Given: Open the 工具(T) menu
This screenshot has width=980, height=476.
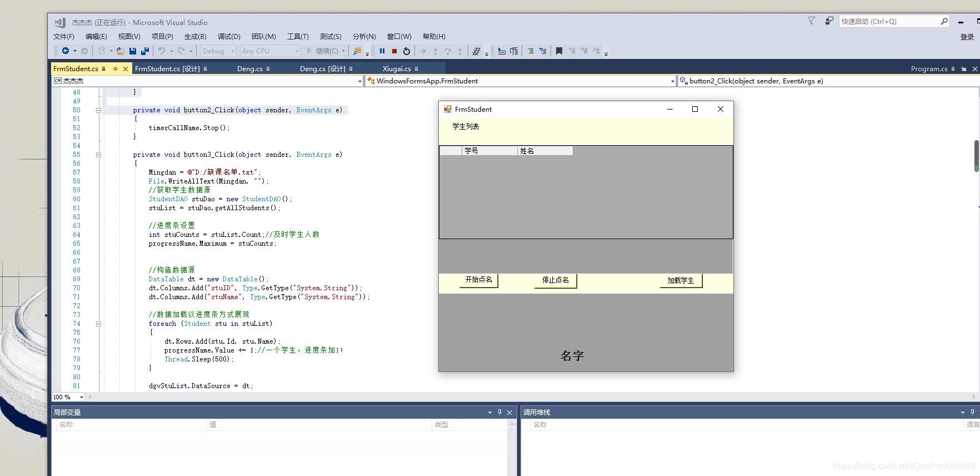Looking at the screenshot, I should [x=298, y=37].
